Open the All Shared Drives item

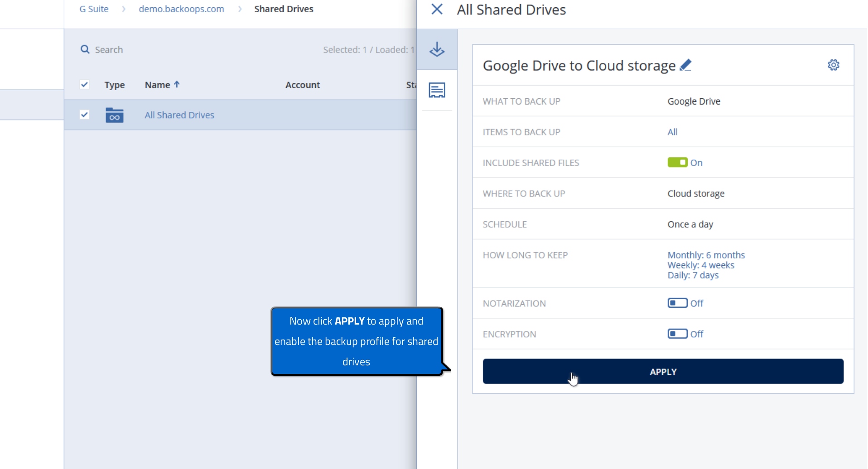click(179, 115)
